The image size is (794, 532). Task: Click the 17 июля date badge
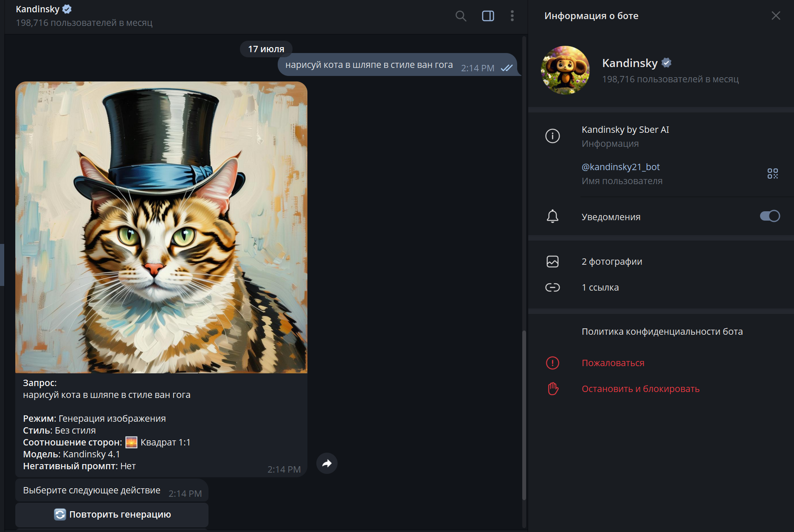(x=266, y=49)
